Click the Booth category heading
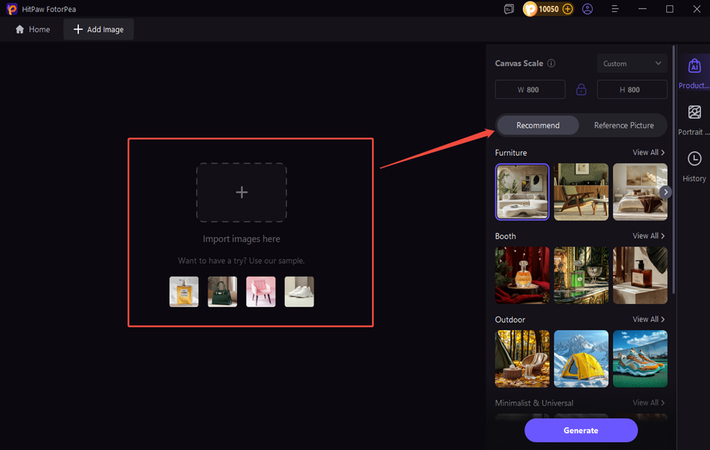710x450 pixels. (x=505, y=236)
